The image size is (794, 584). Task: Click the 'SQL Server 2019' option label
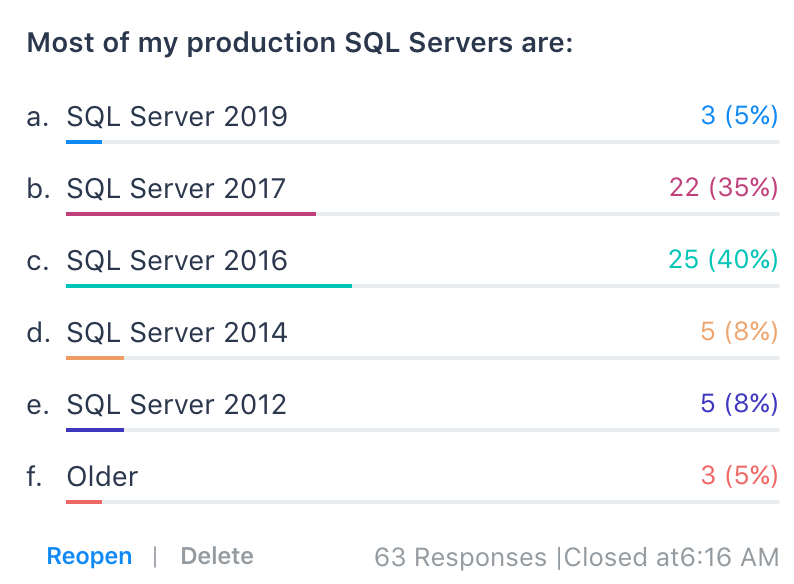coord(177,116)
